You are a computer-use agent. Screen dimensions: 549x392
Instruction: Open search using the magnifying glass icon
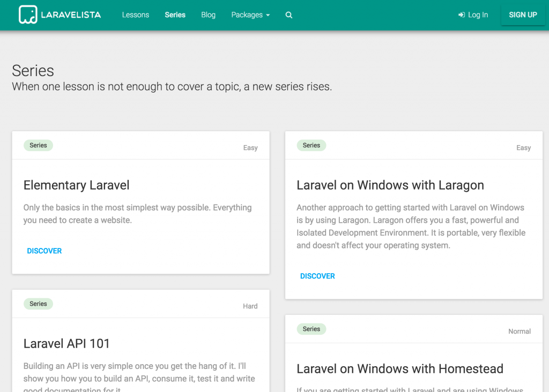pos(288,15)
